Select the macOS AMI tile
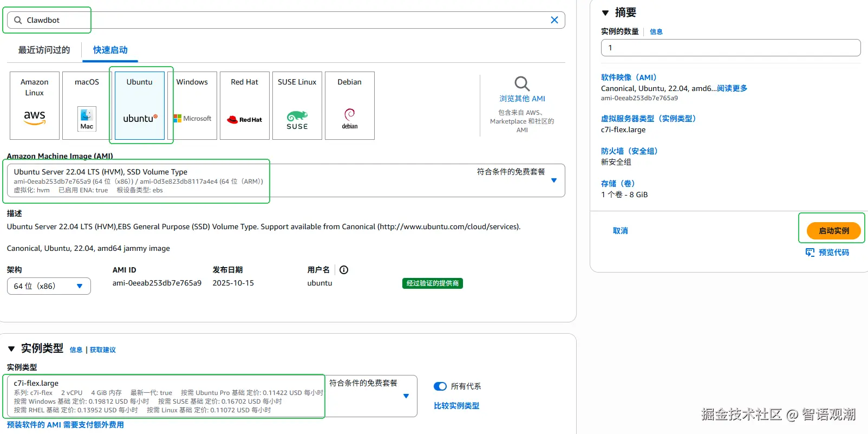Image resolution: width=868 pixels, height=434 pixels. (87, 106)
